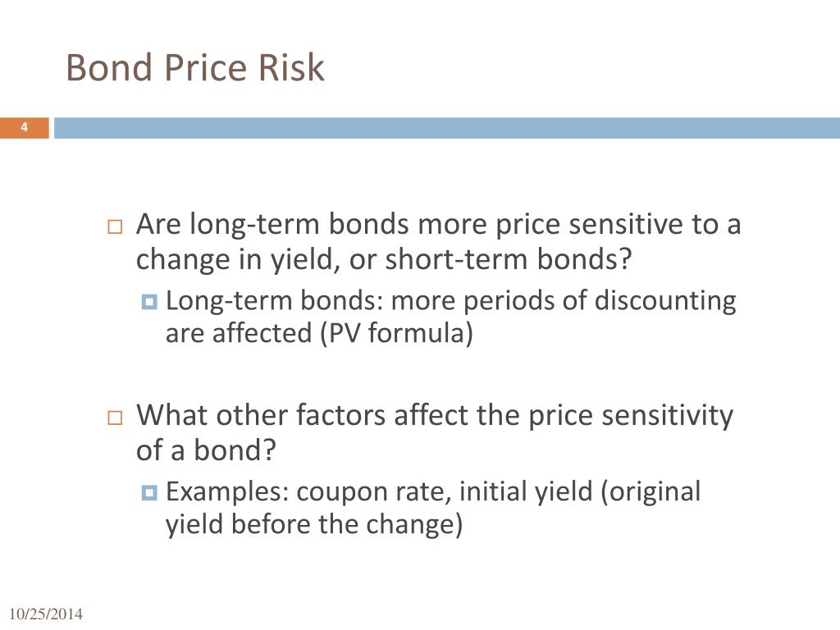Click "What other factors affect the price sensitivity"

coord(435,416)
